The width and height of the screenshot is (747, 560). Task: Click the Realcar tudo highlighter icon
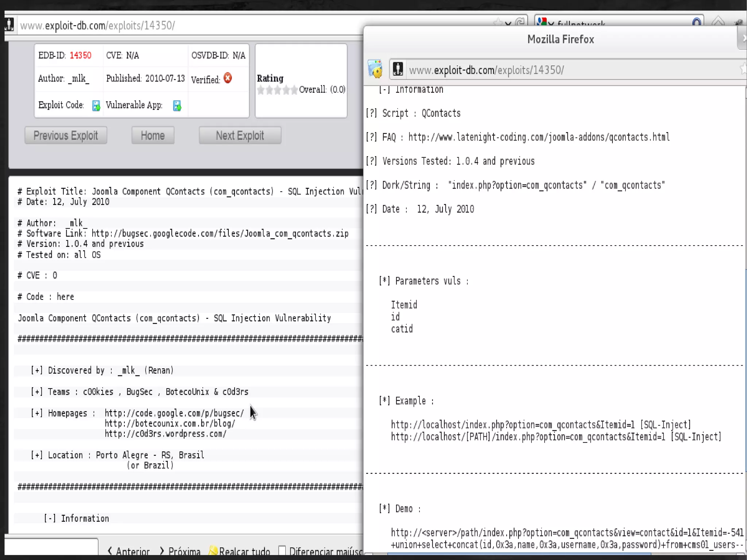[213, 551]
